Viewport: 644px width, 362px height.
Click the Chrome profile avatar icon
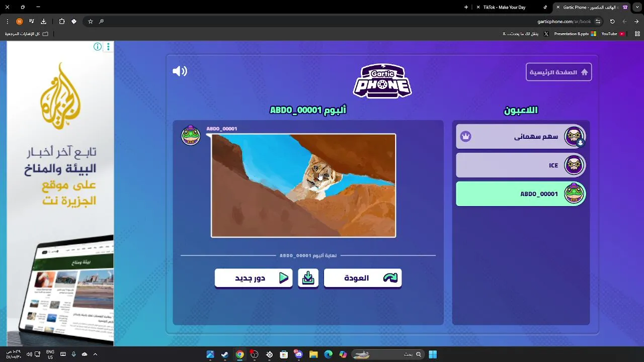[x=19, y=22]
